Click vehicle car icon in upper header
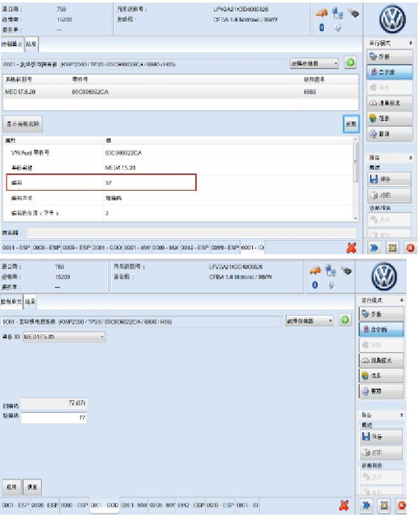Screen dimensions: 420x516 321,13
